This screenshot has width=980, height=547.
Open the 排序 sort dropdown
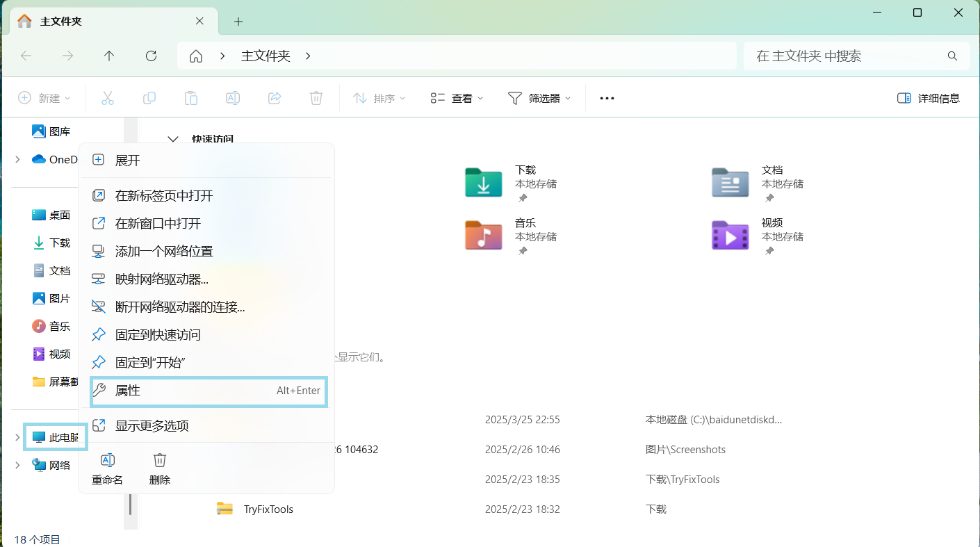point(379,97)
